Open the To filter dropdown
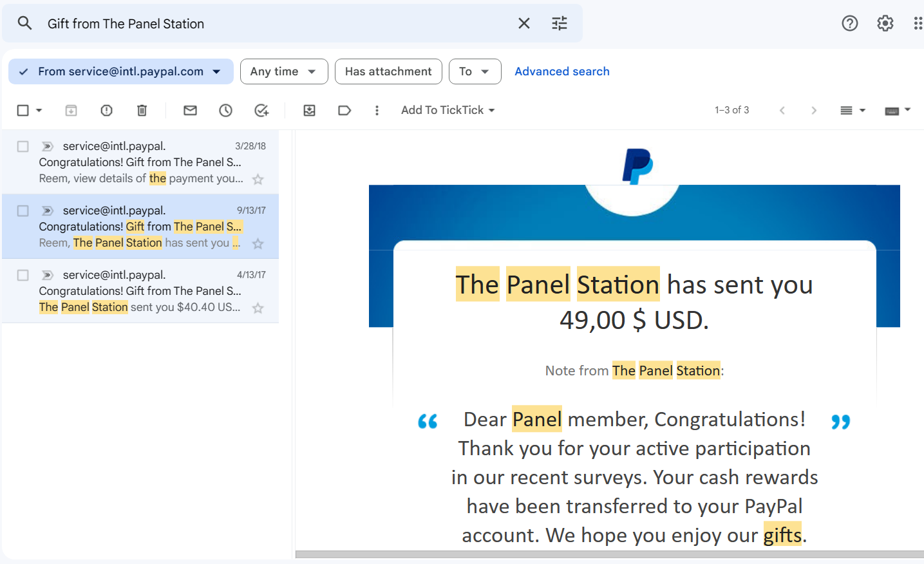The width and height of the screenshot is (924, 564). click(x=475, y=71)
